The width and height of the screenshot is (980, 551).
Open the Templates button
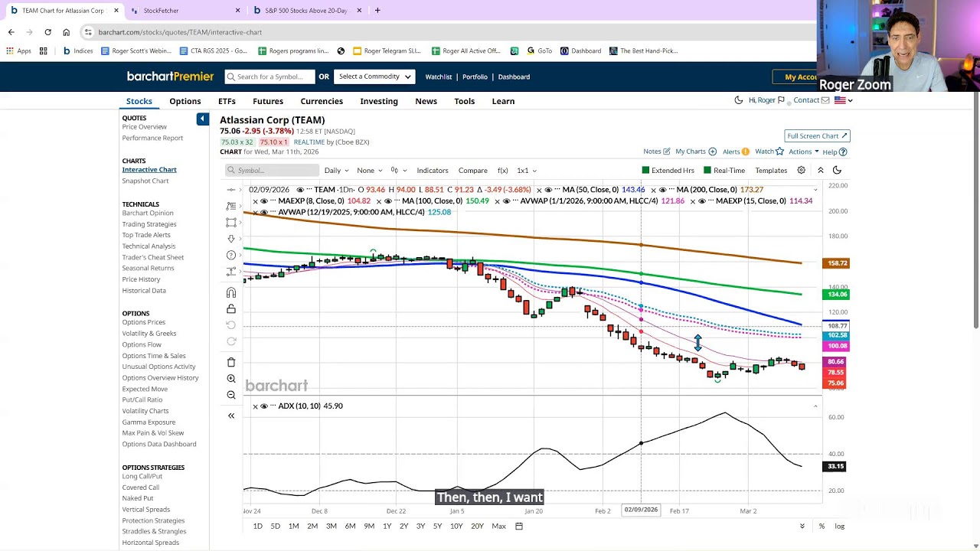(x=771, y=171)
